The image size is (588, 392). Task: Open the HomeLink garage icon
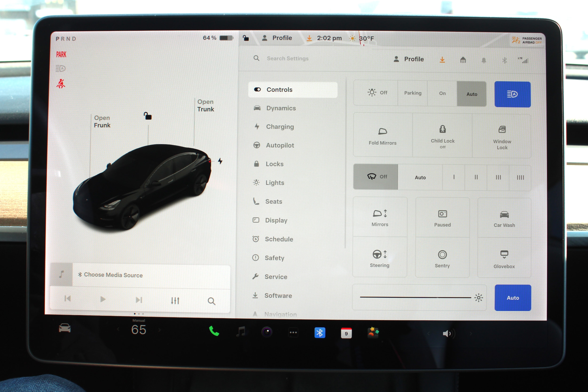click(463, 60)
